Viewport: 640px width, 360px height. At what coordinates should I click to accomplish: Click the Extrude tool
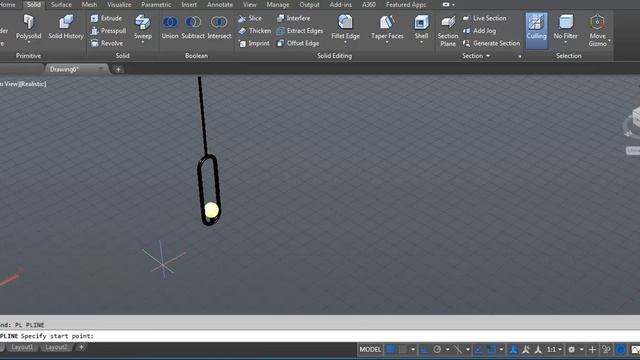[x=106, y=18]
